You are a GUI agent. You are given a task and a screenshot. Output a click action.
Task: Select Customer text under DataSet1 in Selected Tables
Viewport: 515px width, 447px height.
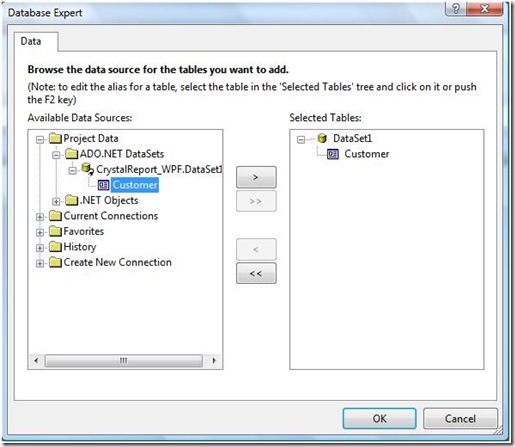367,154
